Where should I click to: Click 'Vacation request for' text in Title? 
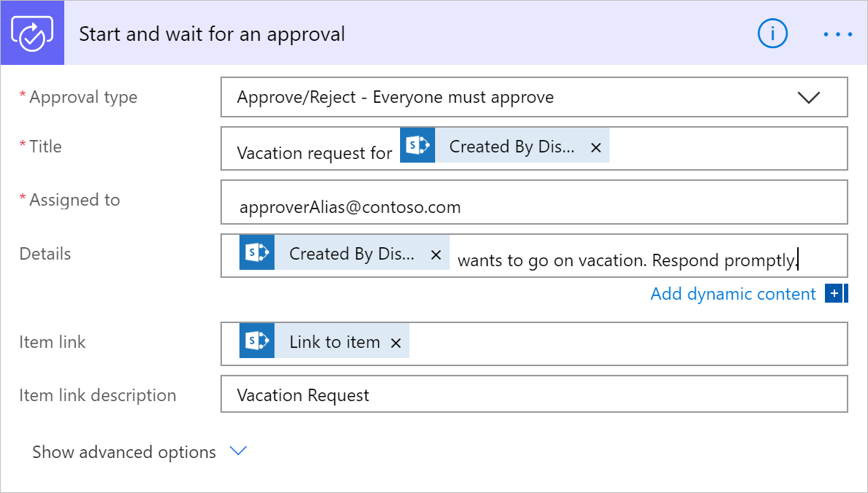click(315, 152)
